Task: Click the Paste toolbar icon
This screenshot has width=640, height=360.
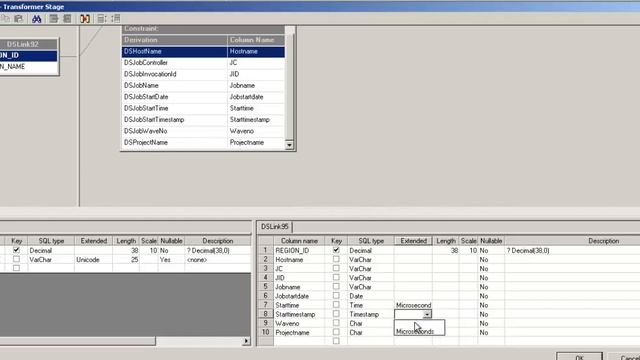Action: [18, 19]
